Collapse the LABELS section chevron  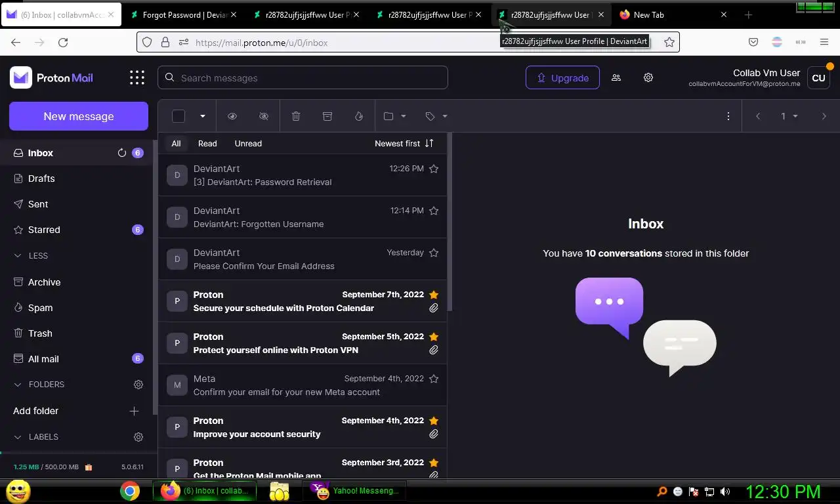tap(18, 437)
